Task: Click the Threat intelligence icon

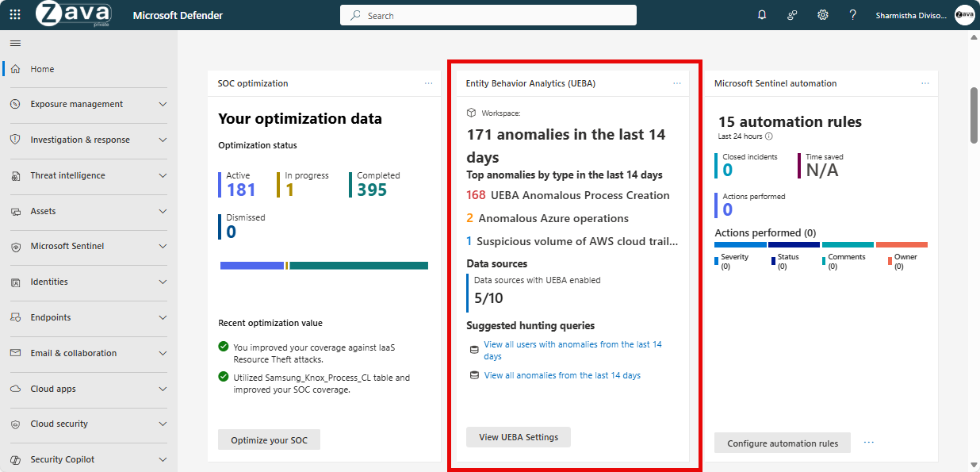Action: point(15,175)
